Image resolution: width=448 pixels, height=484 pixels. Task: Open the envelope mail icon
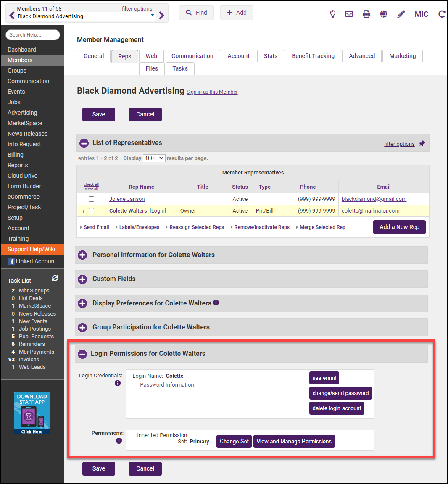pyautogui.click(x=349, y=14)
